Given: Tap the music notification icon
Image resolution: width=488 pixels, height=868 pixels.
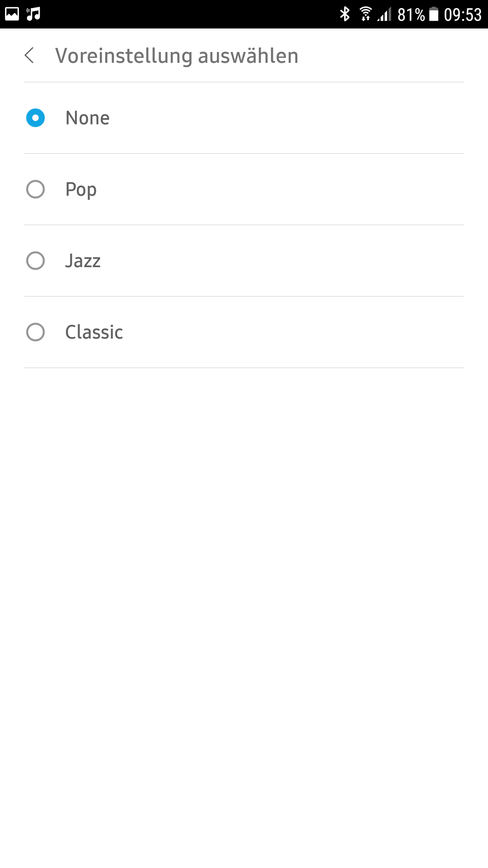Looking at the screenshot, I should 33,14.
